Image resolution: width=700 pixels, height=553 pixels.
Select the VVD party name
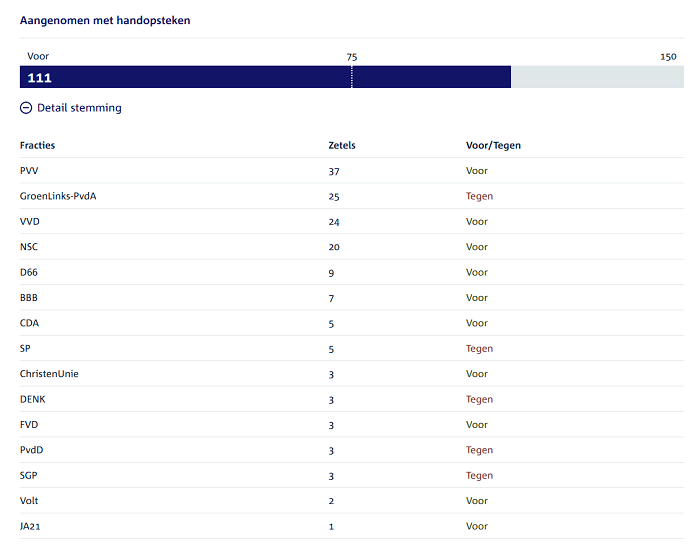[29, 222]
